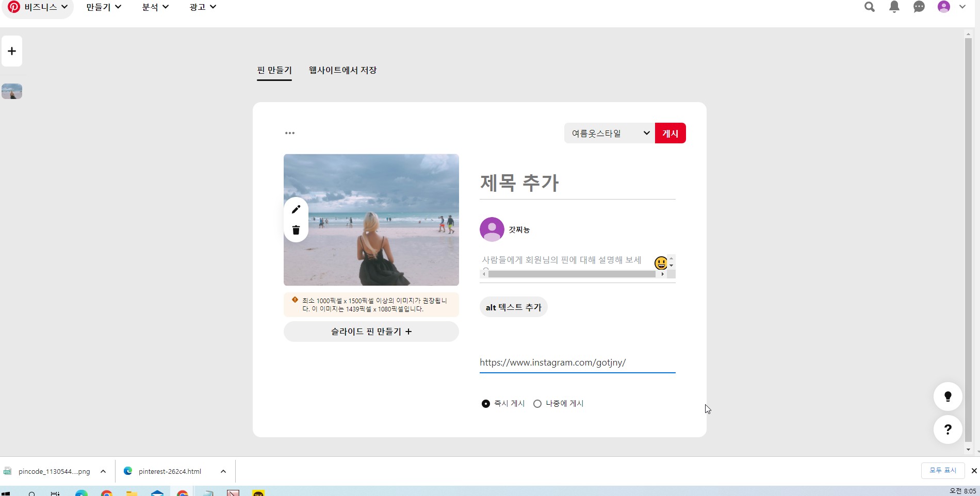Screen dimensions: 980x496
Task: Delete the image with trash icon
Action: click(296, 230)
